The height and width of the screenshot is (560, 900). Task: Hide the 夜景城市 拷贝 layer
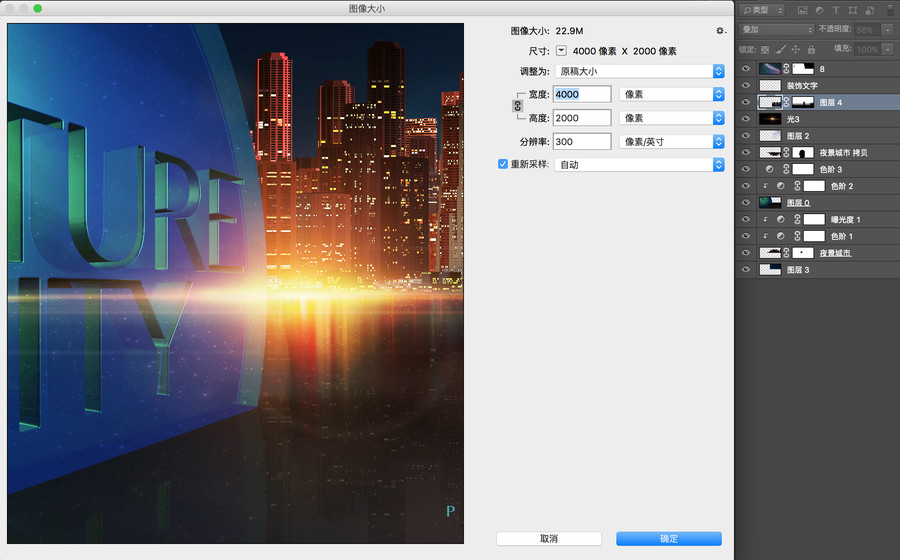[746, 153]
